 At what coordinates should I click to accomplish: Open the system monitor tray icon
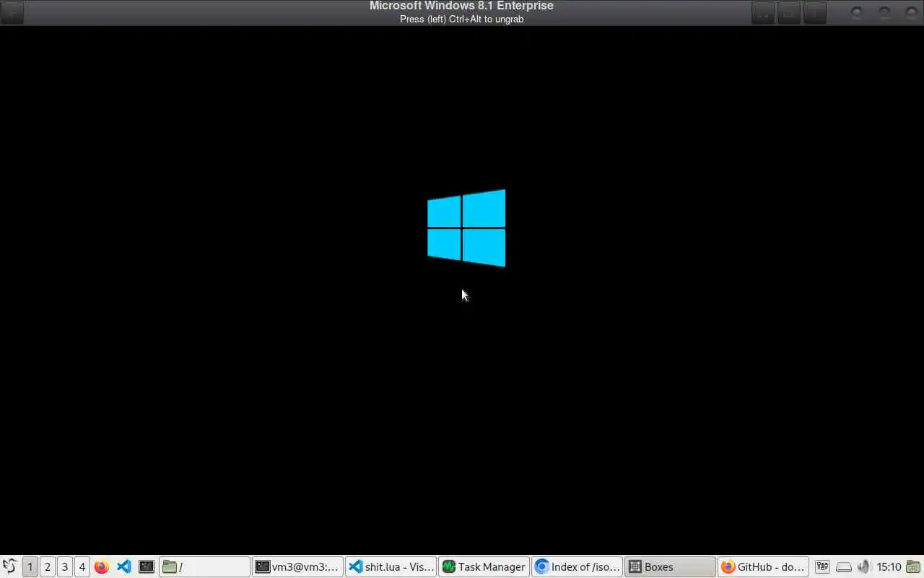coord(822,566)
